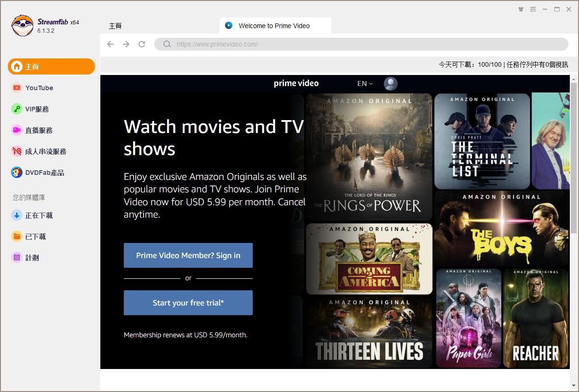Switch to Welcome to Prime Video tab
Image resolution: width=579 pixels, height=392 pixels.
coord(275,26)
